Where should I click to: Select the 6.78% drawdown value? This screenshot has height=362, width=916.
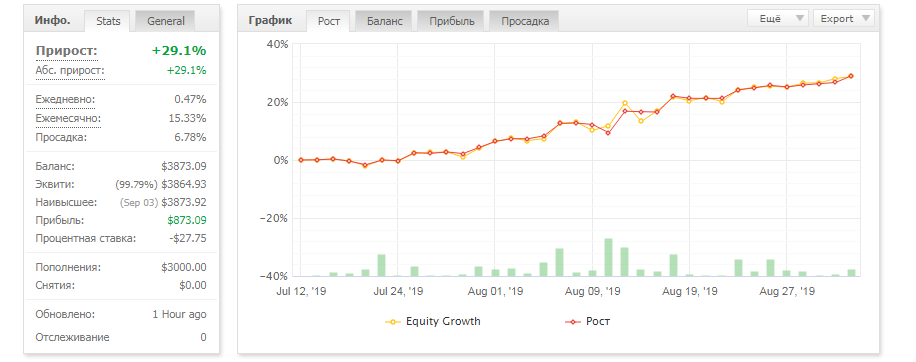tap(190, 138)
